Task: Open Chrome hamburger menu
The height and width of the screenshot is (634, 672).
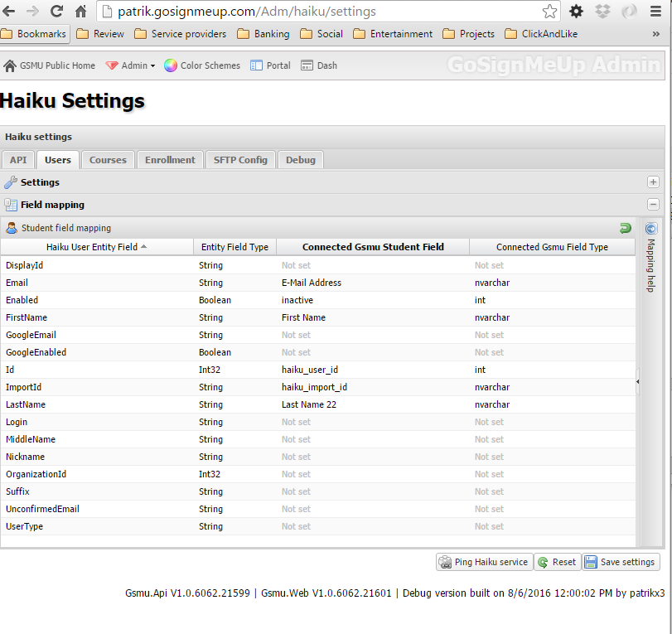Action: 655,11
